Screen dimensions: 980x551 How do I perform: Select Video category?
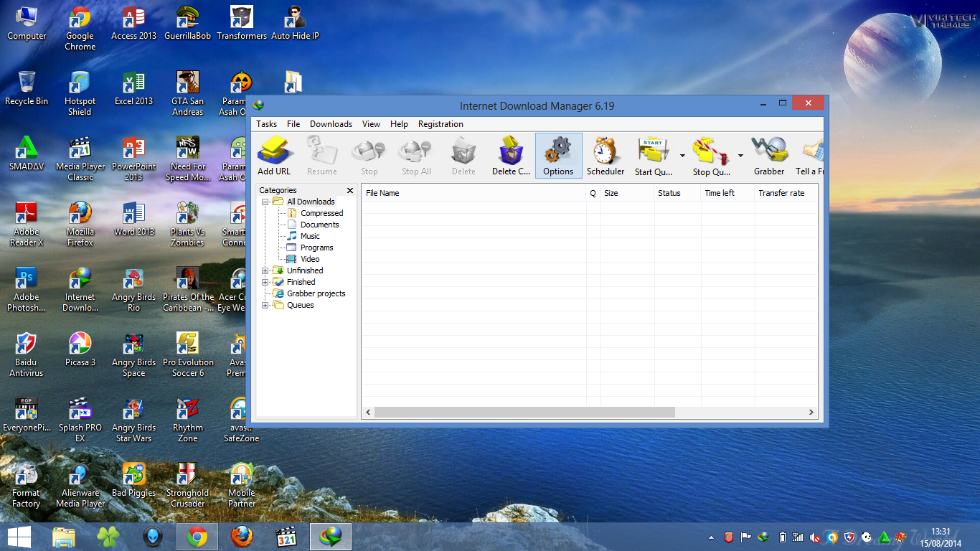[310, 259]
